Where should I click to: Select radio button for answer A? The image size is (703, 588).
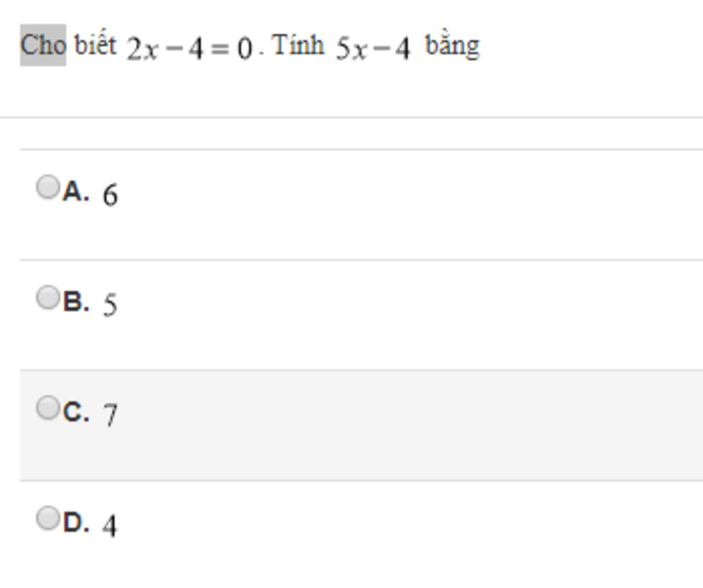tap(47, 187)
